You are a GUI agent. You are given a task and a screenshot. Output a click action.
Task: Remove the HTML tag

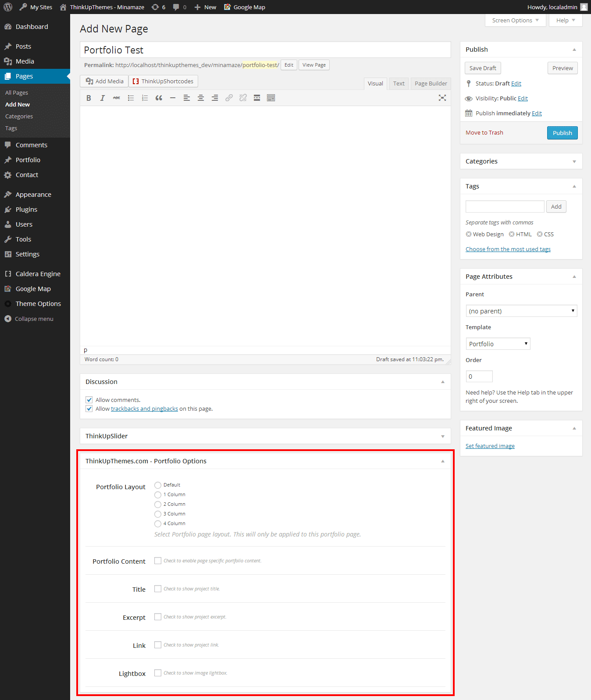click(512, 234)
